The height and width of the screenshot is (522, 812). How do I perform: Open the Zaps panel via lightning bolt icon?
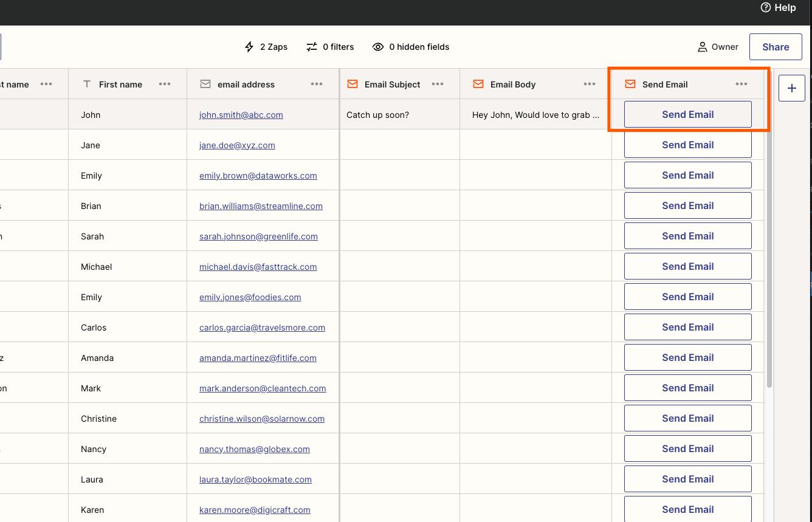click(x=249, y=47)
